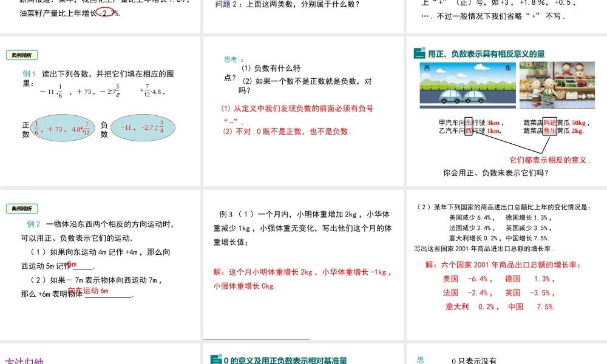Open the slide titled 0 的意义及用正负数表示相对基准量
This screenshot has width=607, height=364.
coord(303,354)
